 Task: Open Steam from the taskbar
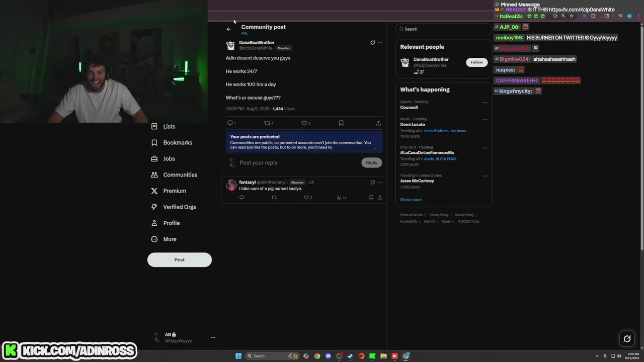pyautogui.click(x=350, y=356)
